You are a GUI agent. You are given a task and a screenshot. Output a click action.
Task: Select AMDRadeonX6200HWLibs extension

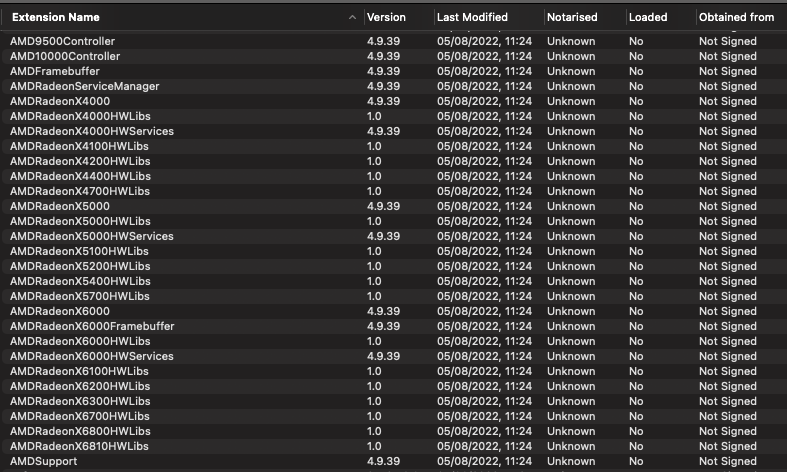point(394,386)
